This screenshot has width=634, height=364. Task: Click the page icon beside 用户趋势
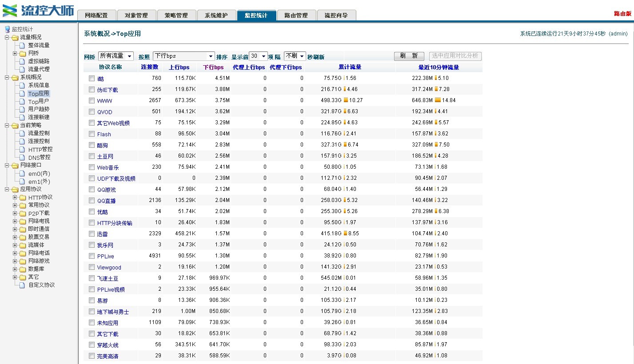23,109
